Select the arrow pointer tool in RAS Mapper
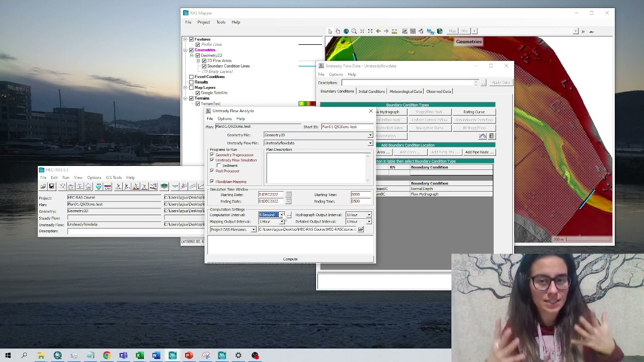644x362 pixels. 330,31
